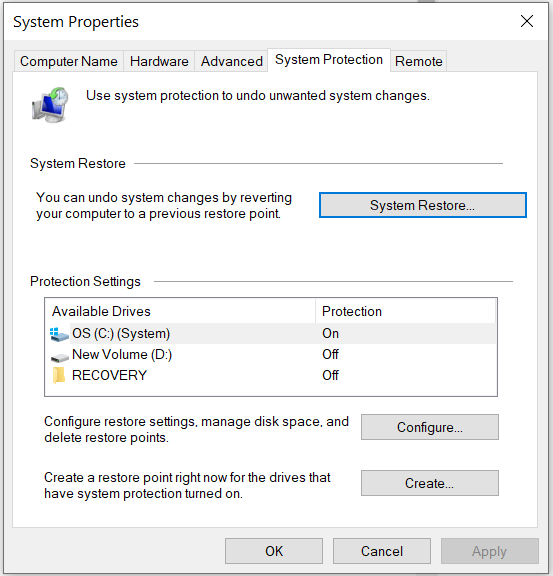Go to the Advanced tab
553x576 pixels.
[231, 61]
